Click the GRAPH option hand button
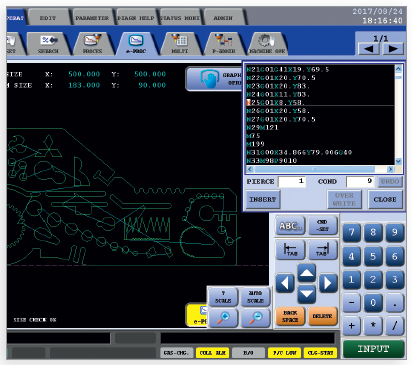 coord(214,79)
